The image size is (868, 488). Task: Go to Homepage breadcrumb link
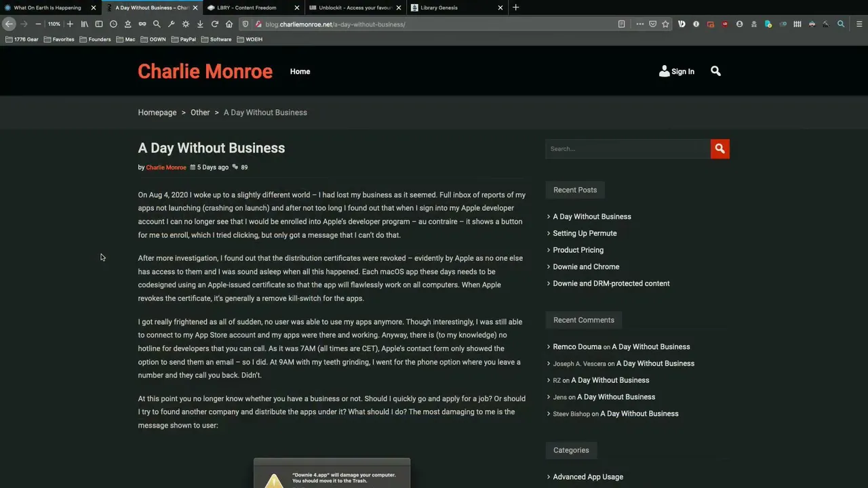(x=157, y=113)
